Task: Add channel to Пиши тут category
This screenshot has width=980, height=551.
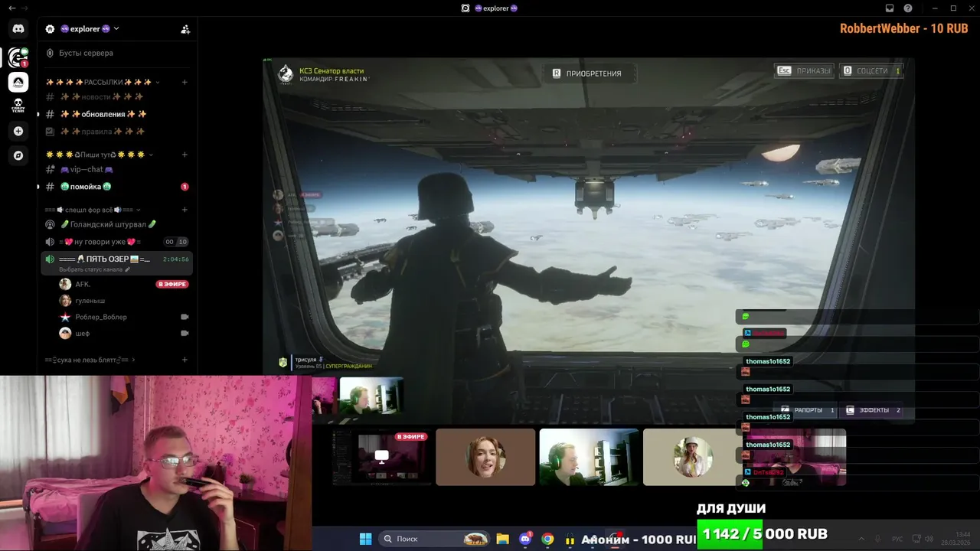Action: pos(185,155)
